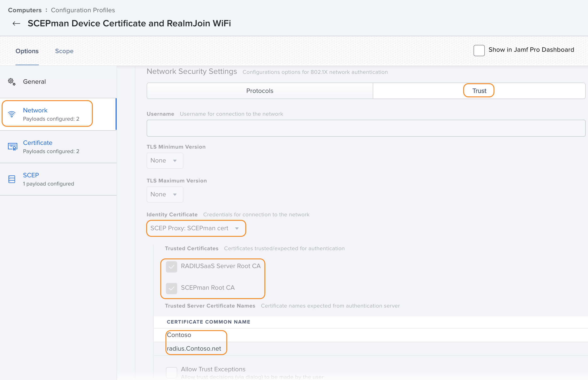Select the Options tab
This screenshot has height=380, width=588.
[27, 51]
